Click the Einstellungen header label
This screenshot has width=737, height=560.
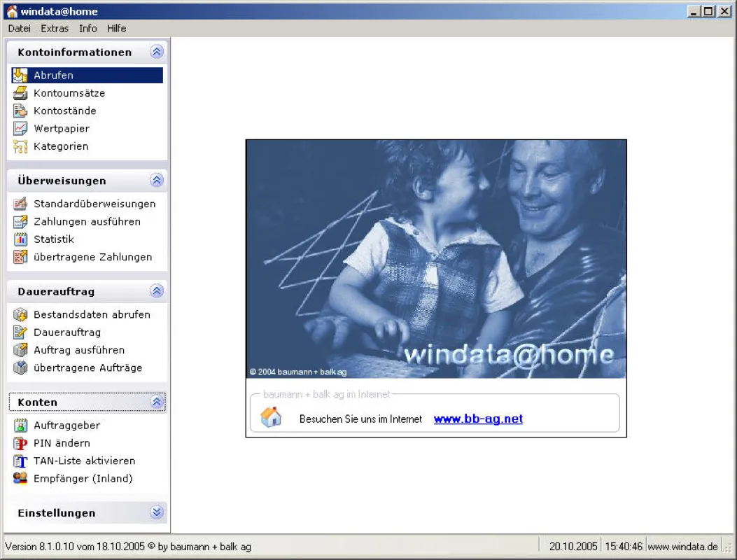point(57,513)
